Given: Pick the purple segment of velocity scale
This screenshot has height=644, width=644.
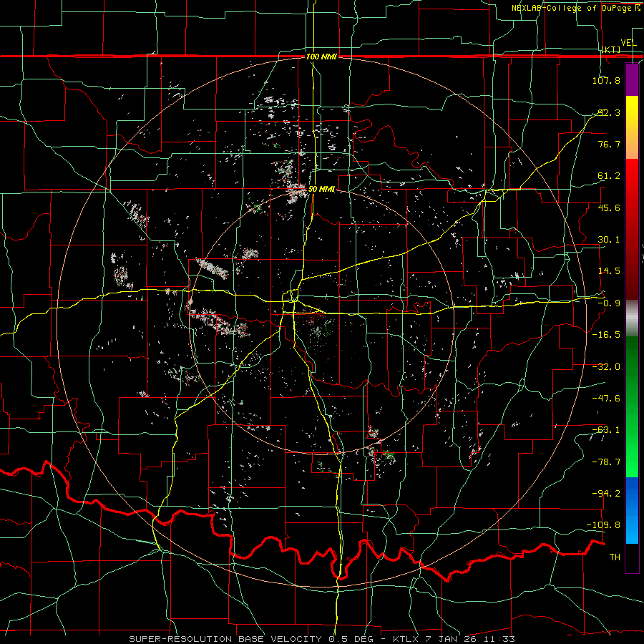Looking at the screenshot, I should [632, 79].
